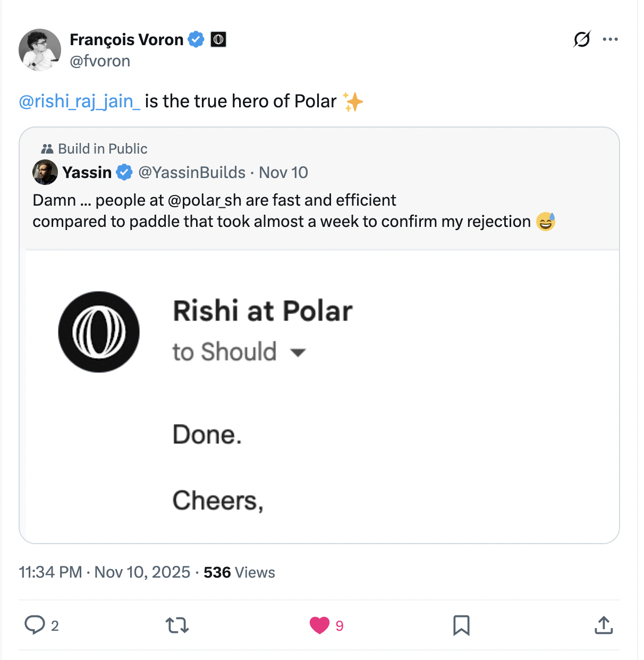Viewport: 644px width, 660px height.
Task: Click the Polar logo badge next to François Voron
Action: pyautogui.click(x=219, y=39)
